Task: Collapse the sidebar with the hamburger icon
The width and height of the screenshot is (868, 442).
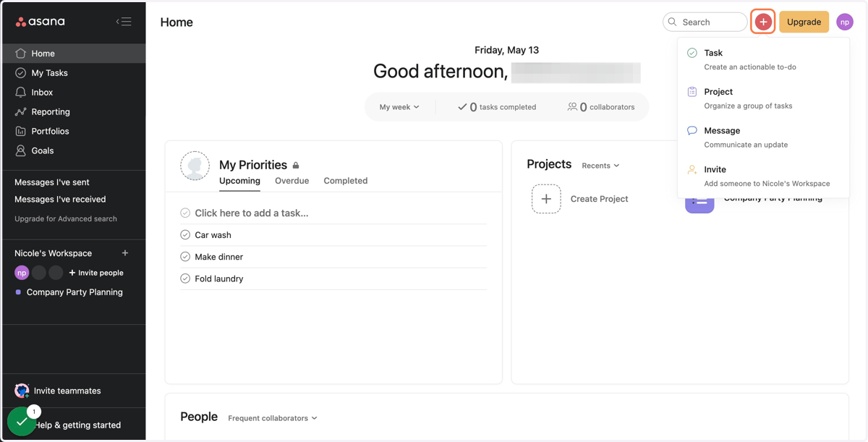Action: click(x=124, y=22)
